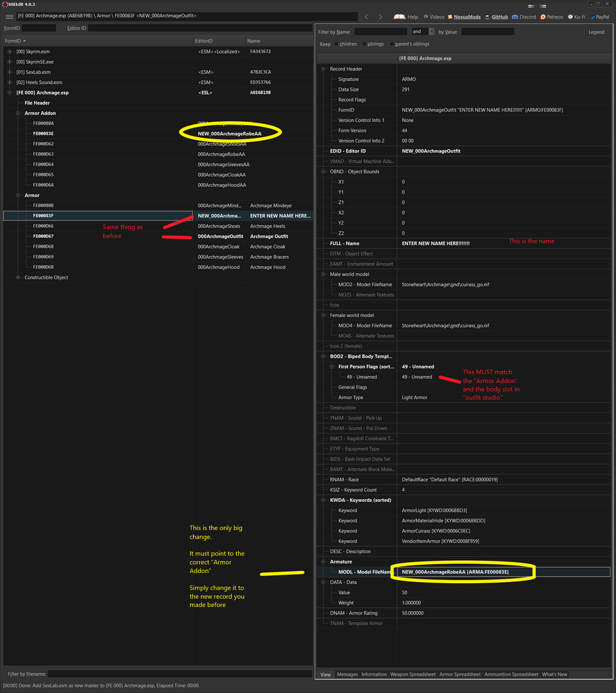Enable Keep parent's siblings checkbox
Viewport: 616px width, 693px height.
[x=392, y=44]
